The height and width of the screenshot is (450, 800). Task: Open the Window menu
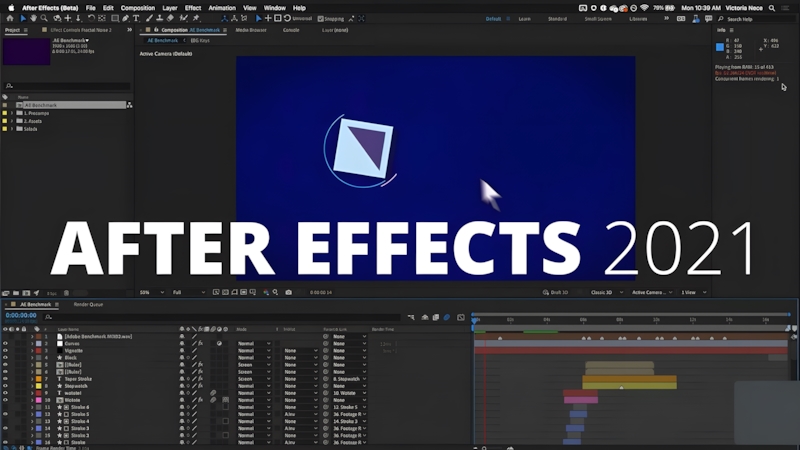(x=274, y=8)
